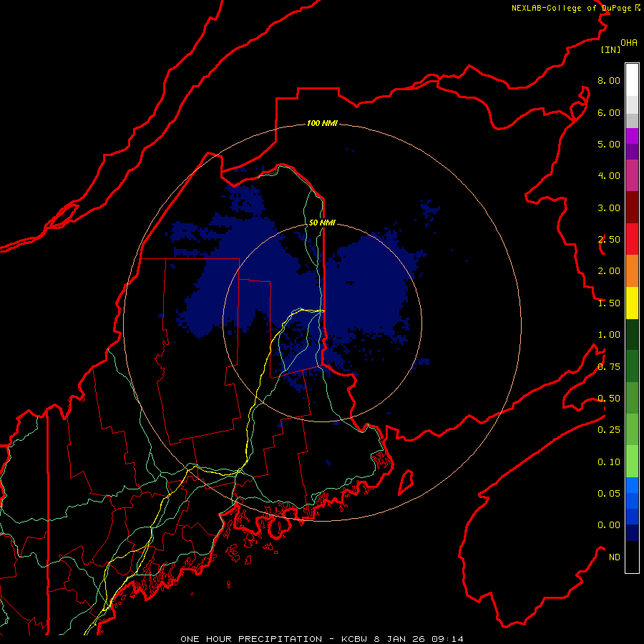Image resolution: width=644 pixels, height=644 pixels.
Task: Click the 100 NMI range ring label
Action: coord(322,123)
